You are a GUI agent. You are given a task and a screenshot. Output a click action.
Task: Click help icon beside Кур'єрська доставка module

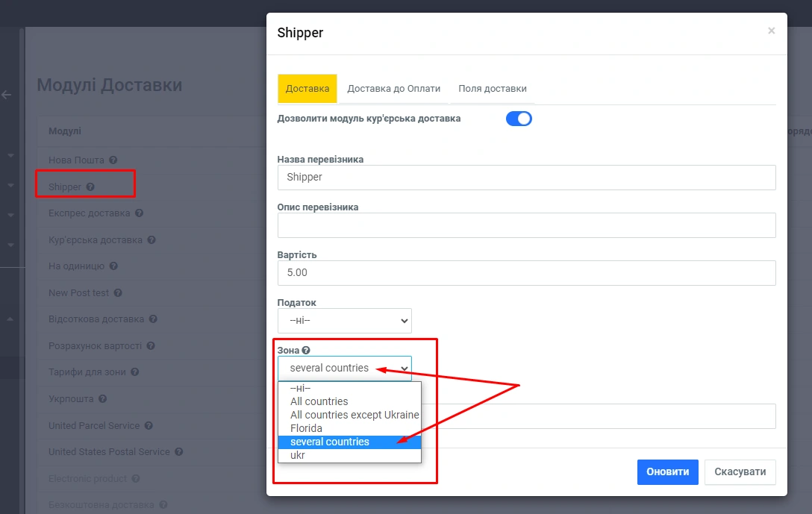(152, 240)
